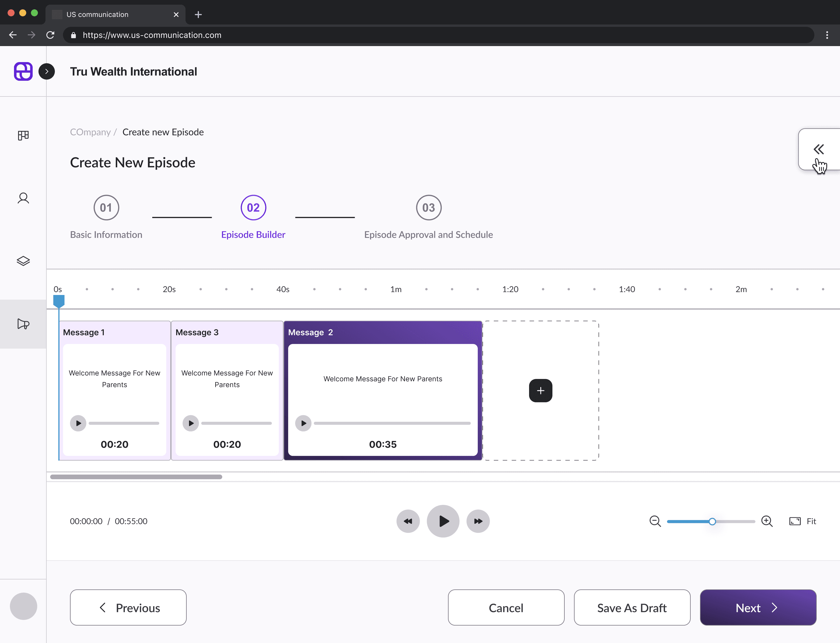Click the 1:40 mark on the timeline ruler
The width and height of the screenshot is (840, 643).
(627, 289)
